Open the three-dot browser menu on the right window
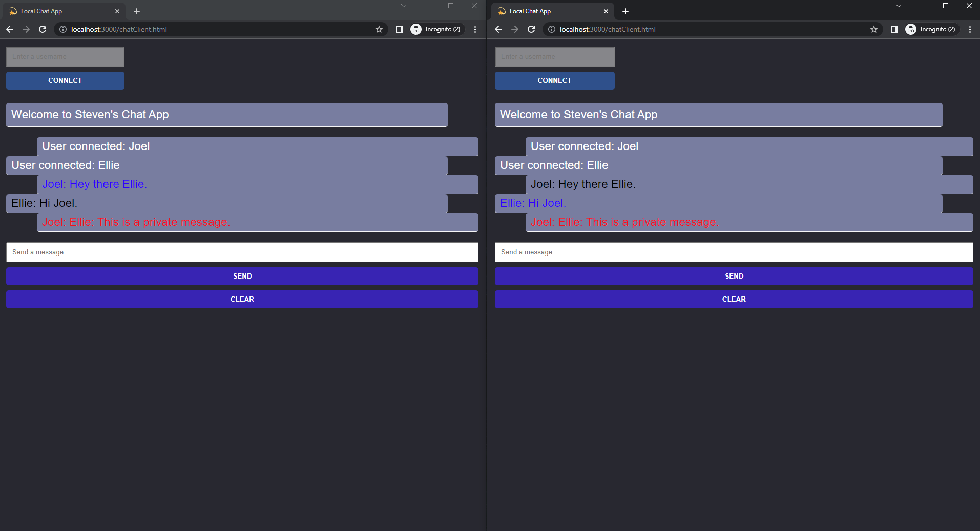This screenshot has width=980, height=531. click(x=969, y=29)
